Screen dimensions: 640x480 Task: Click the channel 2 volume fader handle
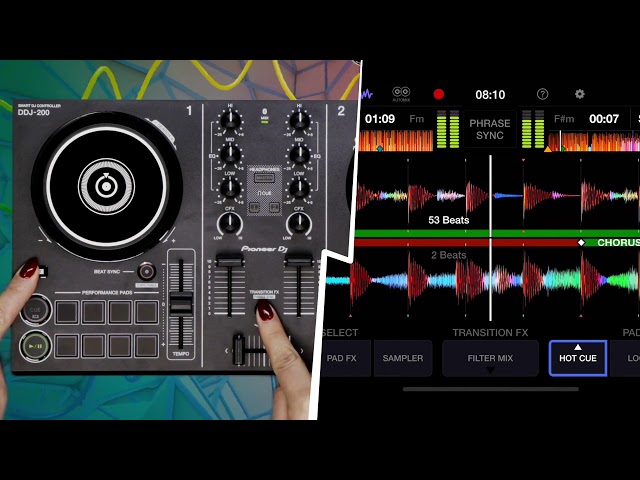pos(299,260)
